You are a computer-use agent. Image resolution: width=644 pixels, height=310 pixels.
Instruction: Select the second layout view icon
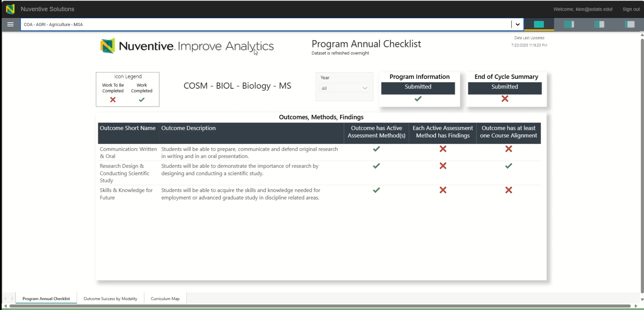tap(569, 24)
